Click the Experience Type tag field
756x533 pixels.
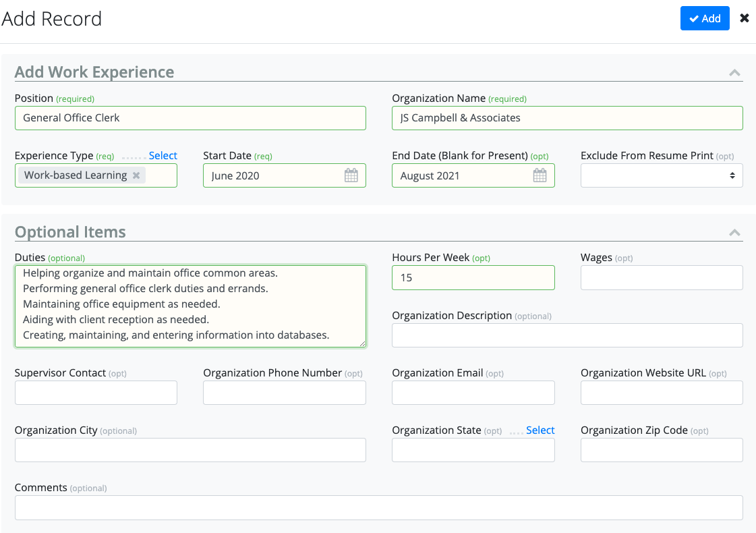[x=96, y=175]
